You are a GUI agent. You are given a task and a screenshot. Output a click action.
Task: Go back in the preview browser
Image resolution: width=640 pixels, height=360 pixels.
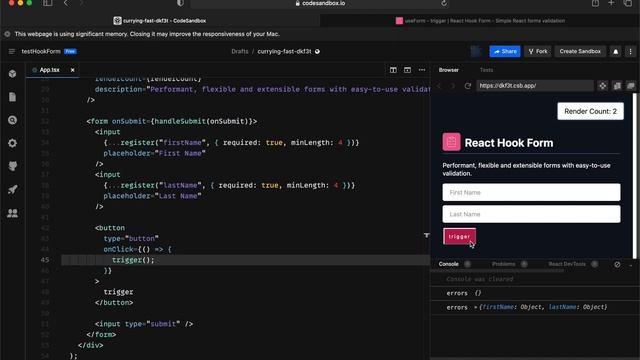pos(440,86)
